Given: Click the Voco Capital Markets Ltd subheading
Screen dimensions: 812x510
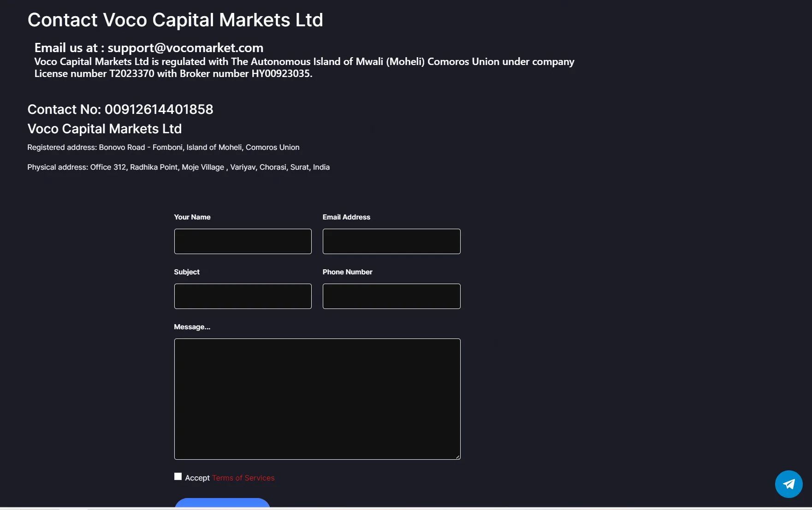Looking at the screenshot, I should click(105, 129).
